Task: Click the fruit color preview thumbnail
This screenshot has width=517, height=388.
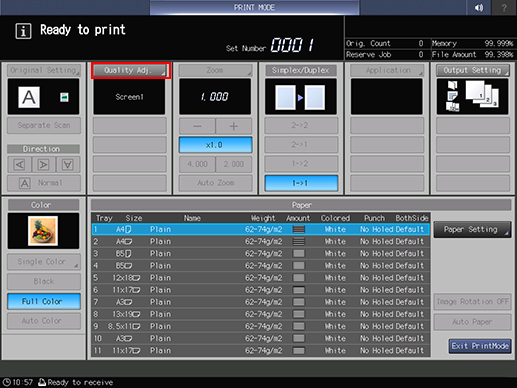Action: point(43,231)
